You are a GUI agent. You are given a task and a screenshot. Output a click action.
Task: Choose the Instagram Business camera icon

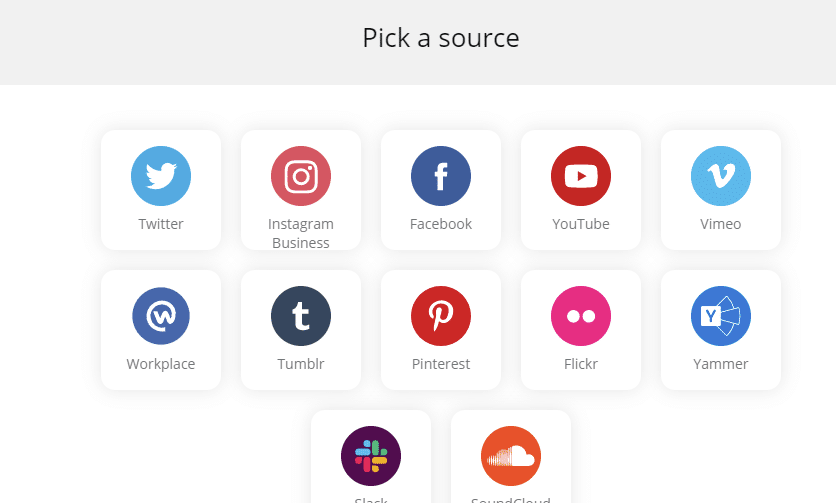click(301, 176)
